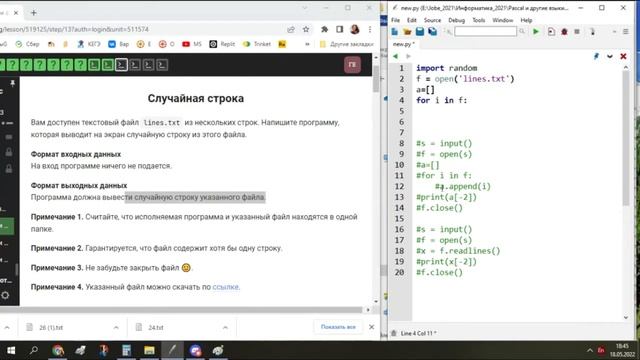This screenshot has width=640, height=360.
Task: Save new.py with the single floppy disk icon
Action: click(x=420, y=31)
